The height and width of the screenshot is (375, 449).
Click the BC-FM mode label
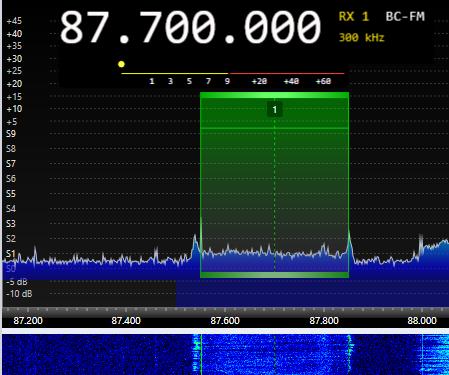point(405,16)
